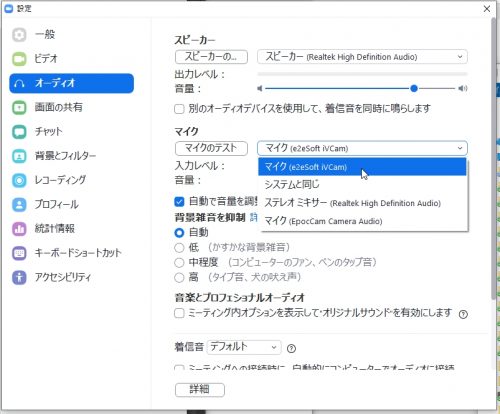The image size is (500, 414).
Task: Click the low volume speaker icon
Action: click(260, 88)
